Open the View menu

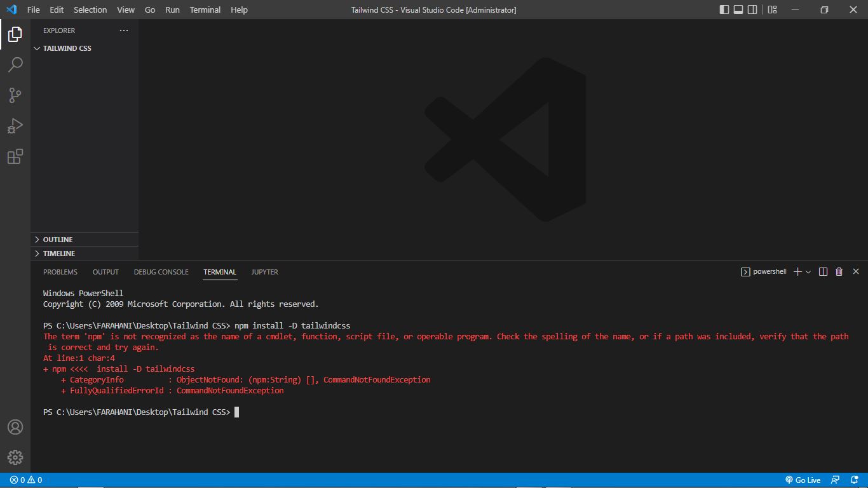pos(126,10)
